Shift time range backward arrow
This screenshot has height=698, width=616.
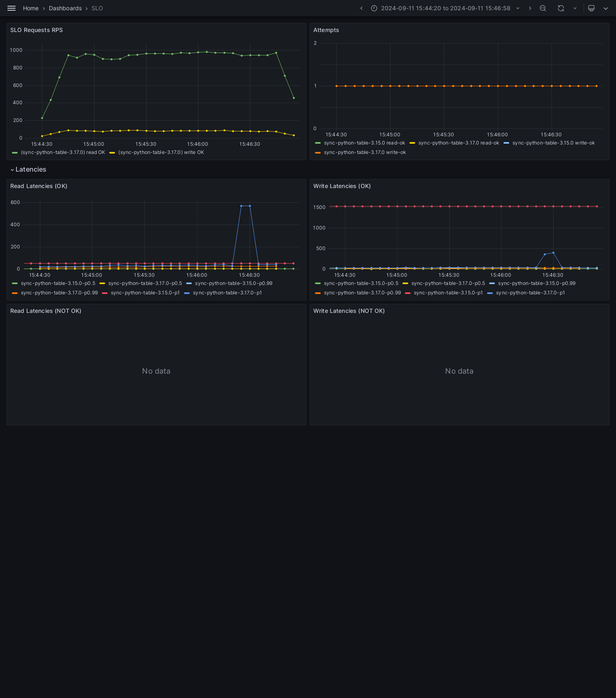(x=361, y=8)
